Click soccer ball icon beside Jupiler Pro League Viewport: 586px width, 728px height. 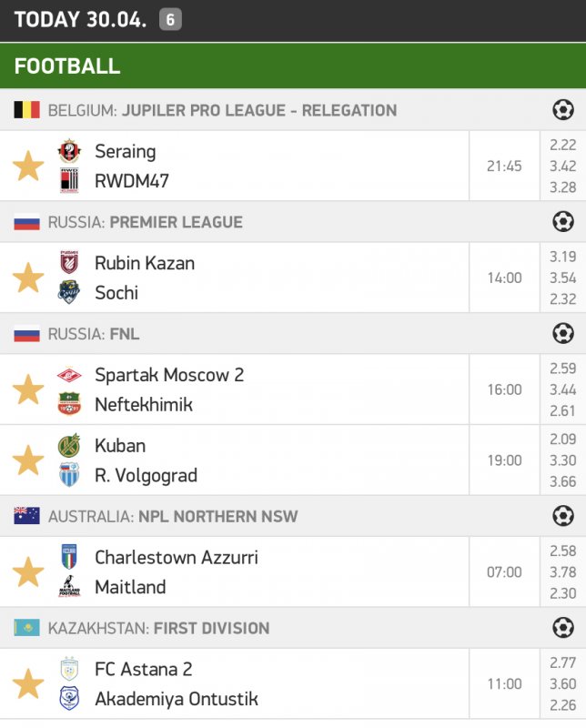coord(562,110)
